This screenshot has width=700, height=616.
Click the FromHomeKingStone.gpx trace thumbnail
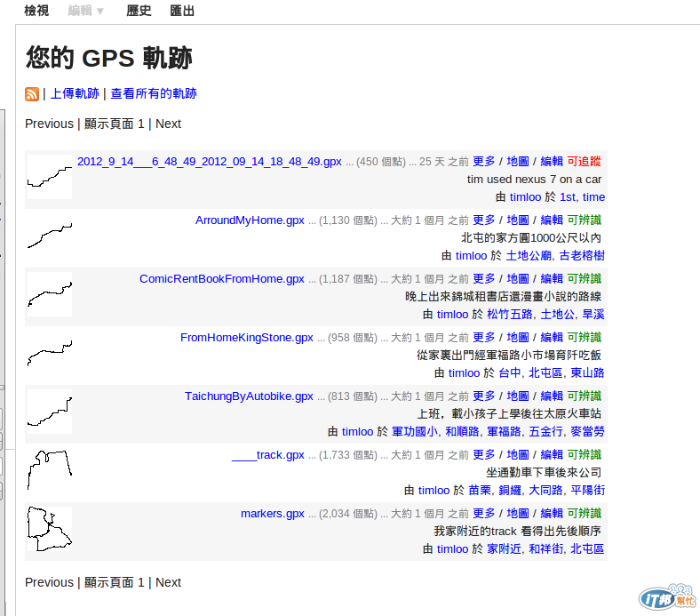click(x=50, y=353)
